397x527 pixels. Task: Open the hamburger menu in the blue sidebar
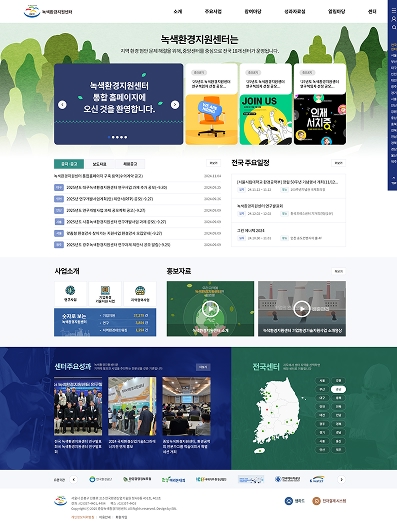tap(394, 10)
